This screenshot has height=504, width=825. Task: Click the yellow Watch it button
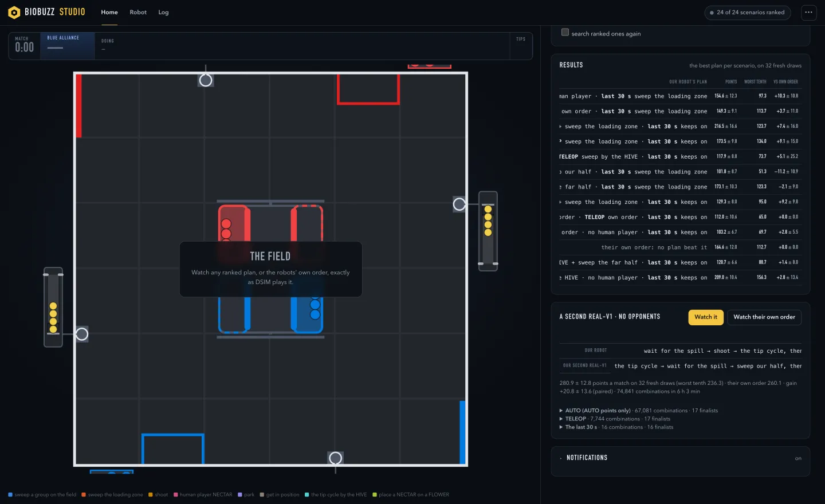(706, 317)
